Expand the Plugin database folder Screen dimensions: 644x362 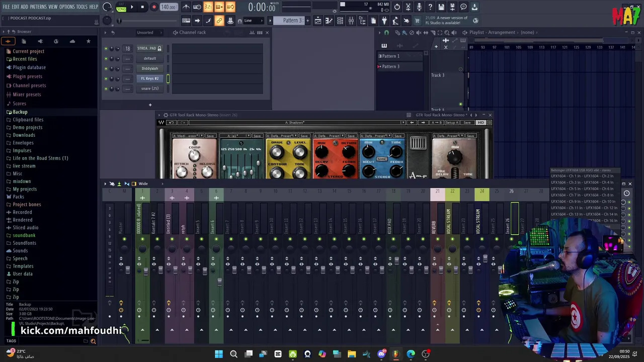(x=29, y=67)
